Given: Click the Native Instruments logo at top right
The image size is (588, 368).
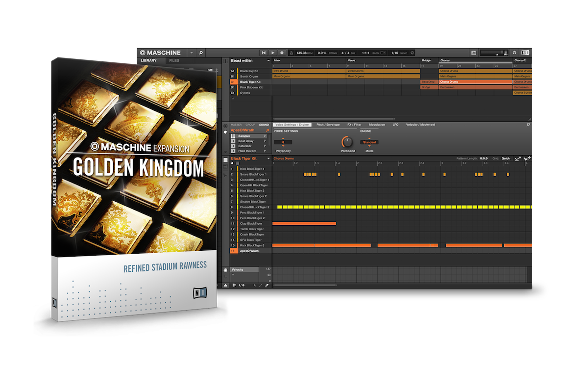Looking at the screenshot, I should 525,52.
